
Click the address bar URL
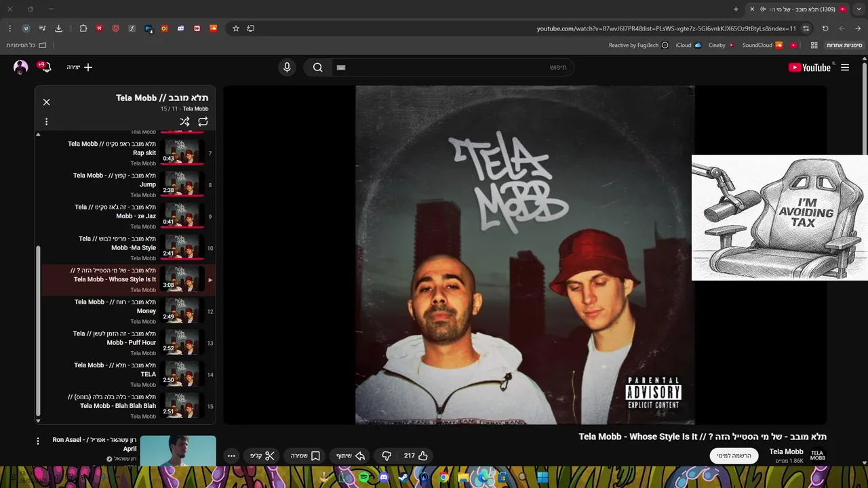tap(666, 28)
